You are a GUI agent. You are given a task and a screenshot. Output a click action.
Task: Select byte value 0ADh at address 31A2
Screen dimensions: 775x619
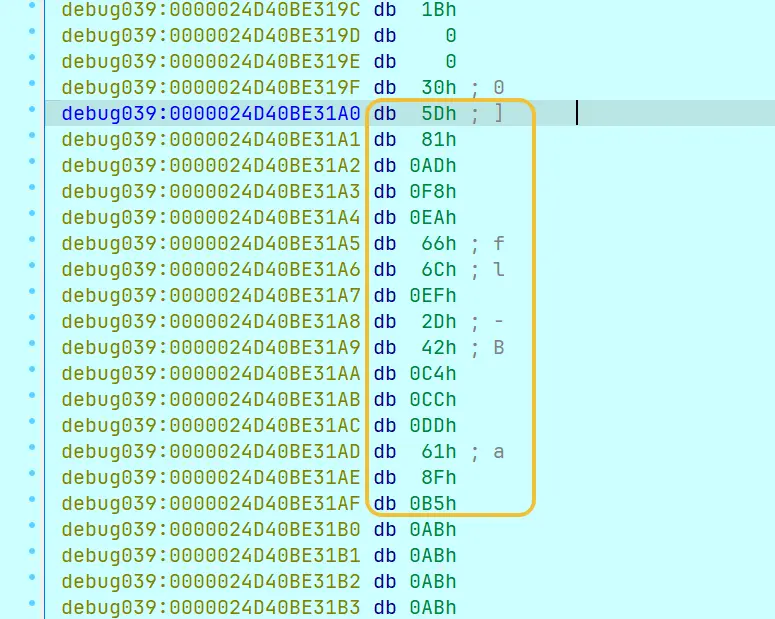(x=433, y=166)
